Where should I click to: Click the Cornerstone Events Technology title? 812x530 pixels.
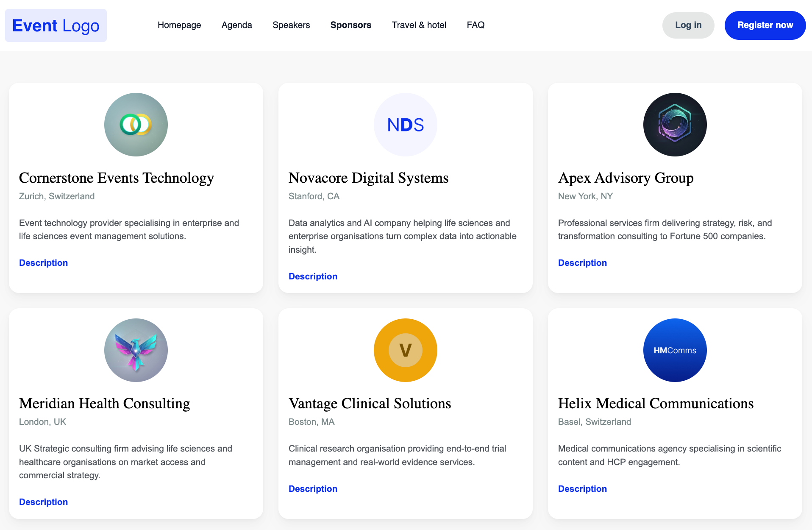[x=117, y=178]
